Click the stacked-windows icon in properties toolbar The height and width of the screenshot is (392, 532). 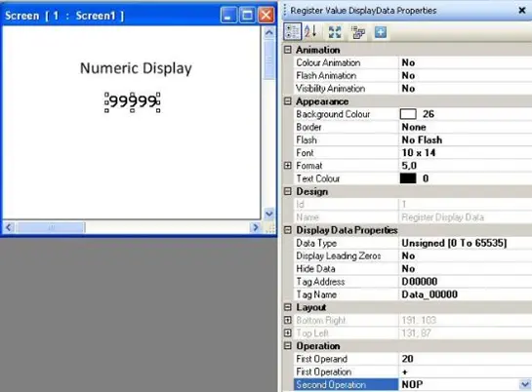click(x=358, y=32)
